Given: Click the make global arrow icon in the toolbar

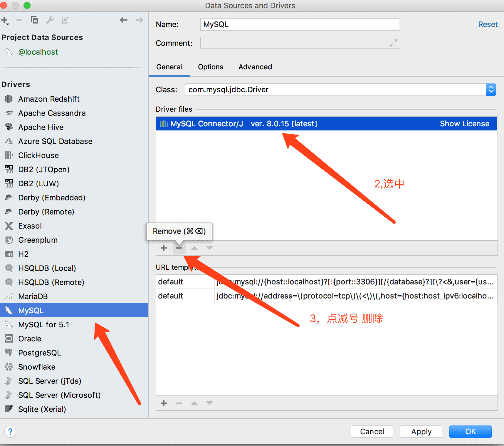Looking at the screenshot, I should point(65,20).
